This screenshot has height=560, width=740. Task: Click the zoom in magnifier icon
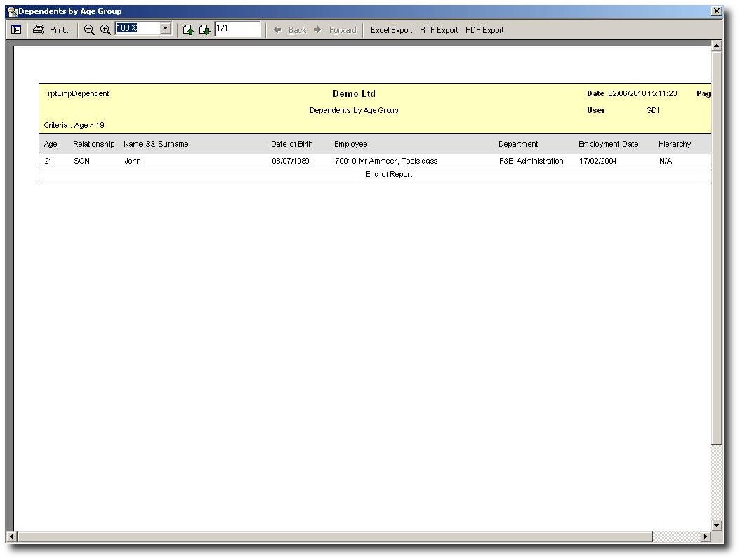click(105, 30)
